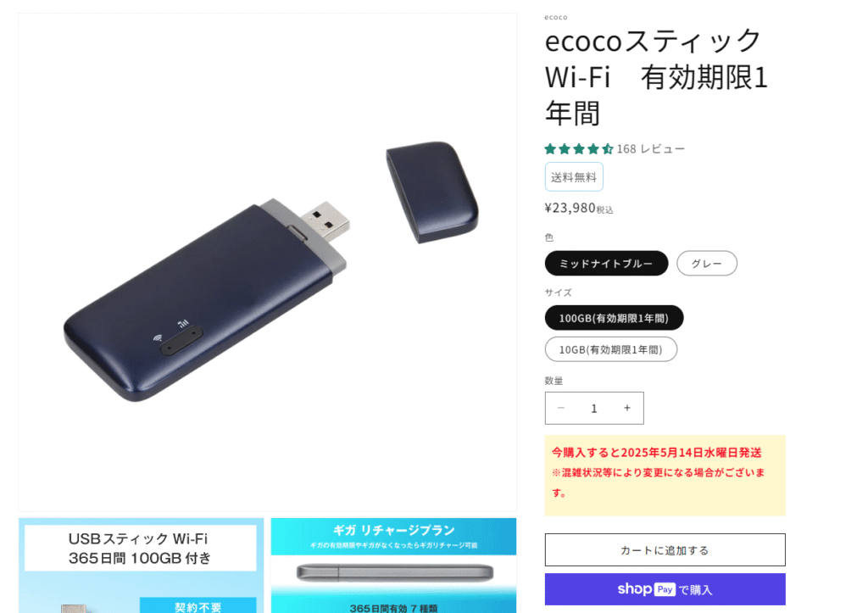Open the main USB stick product image
This screenshot has width=868, height=613.
pyautogui.click(x=267, y=262)
